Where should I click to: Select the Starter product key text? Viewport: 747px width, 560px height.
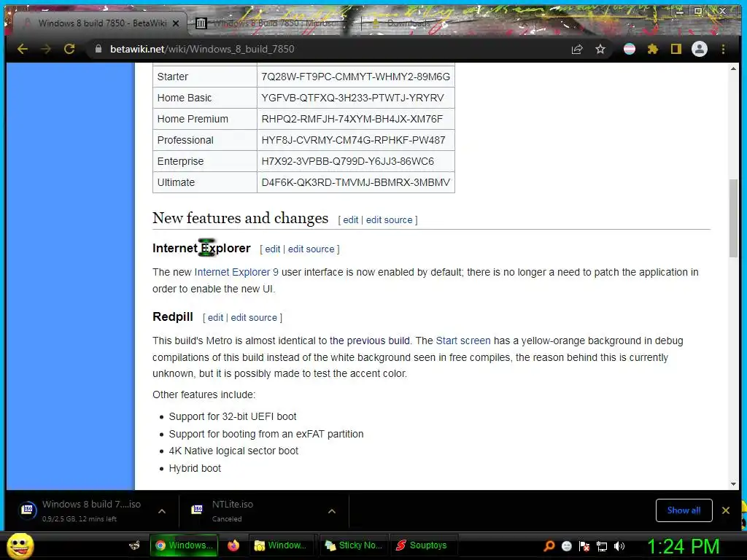pyautogui.click(x=355, y=77)
